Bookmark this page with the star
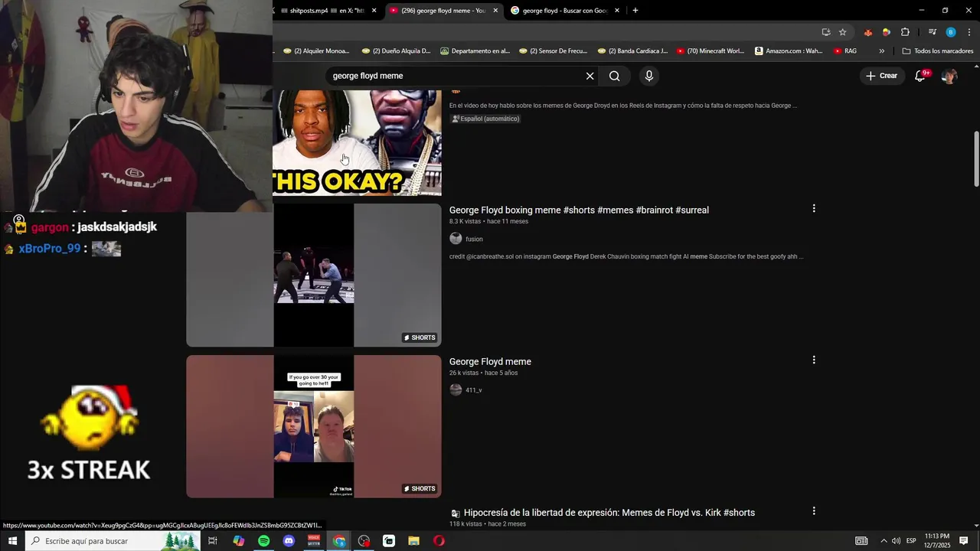This screenshot has height=551, width=980. 843,32
